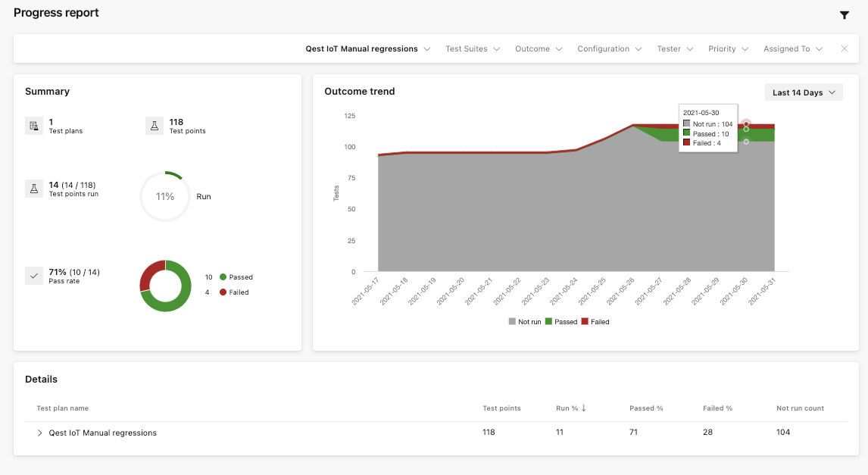Click the Pass rate checkmark icon
868x475 pixels.
tap(34, 276)
